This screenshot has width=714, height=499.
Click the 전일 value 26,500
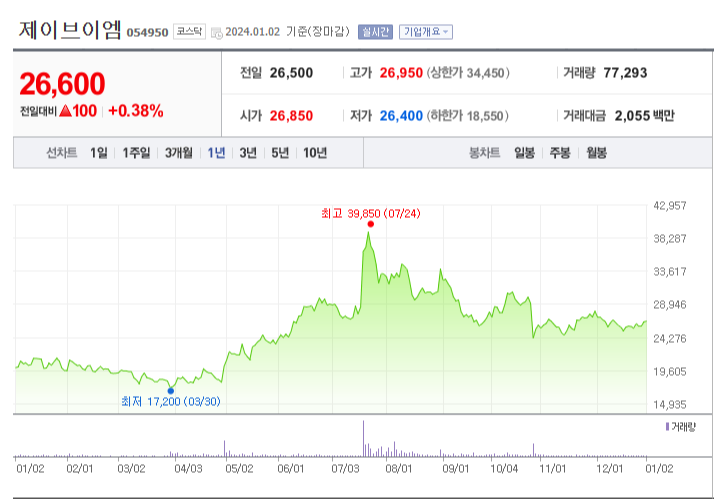(x=291, y=73)
